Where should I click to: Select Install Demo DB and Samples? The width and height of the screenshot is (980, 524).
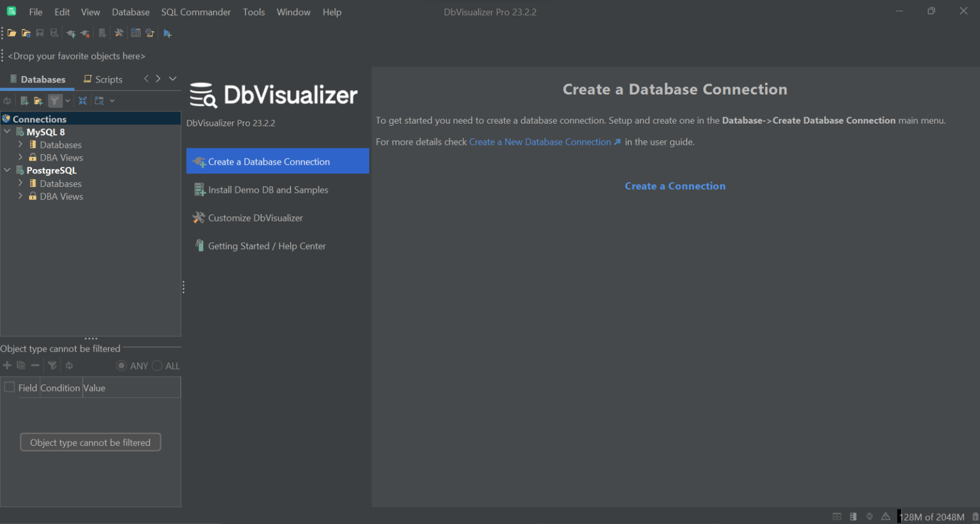[268, 190]
